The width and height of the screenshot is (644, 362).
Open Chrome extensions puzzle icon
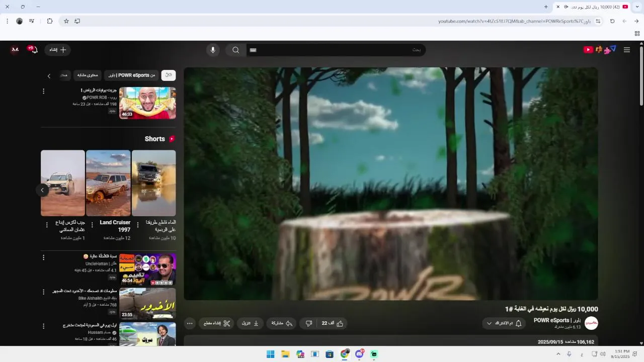pyautogui.click(x=50, y=21)
